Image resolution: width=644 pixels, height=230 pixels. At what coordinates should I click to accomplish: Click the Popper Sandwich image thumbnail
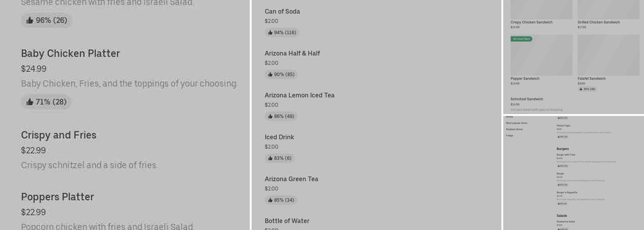541,56
